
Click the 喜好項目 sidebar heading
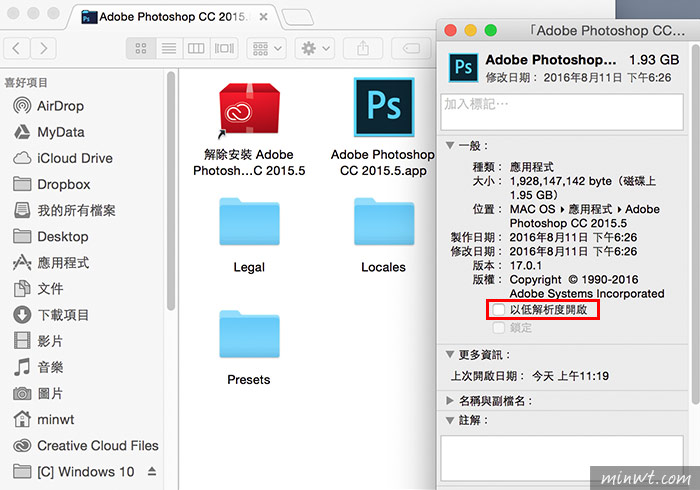point(26,83)
